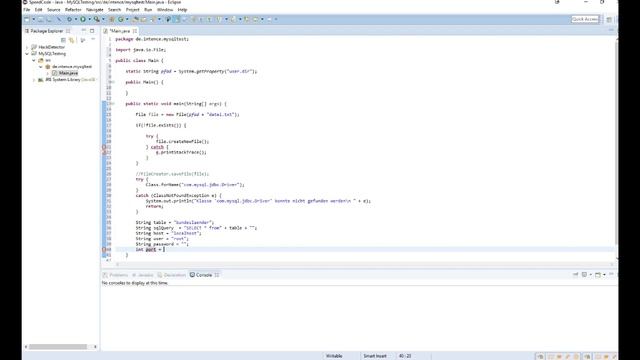Open the perspective switcher icon beside Quick Access
This screenshot has height=360, width=640.
point(609,20)
